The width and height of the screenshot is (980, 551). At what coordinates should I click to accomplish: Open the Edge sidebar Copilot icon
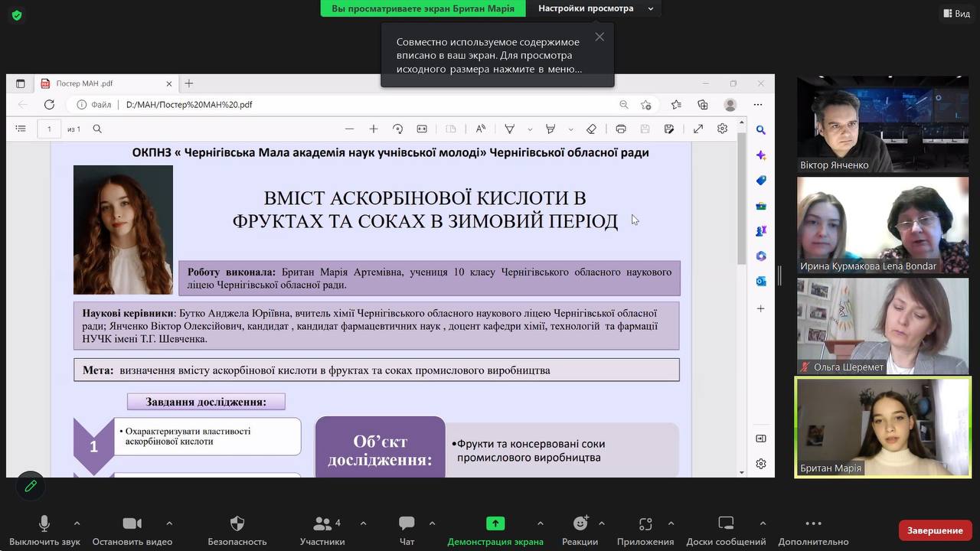pos(761,155)
